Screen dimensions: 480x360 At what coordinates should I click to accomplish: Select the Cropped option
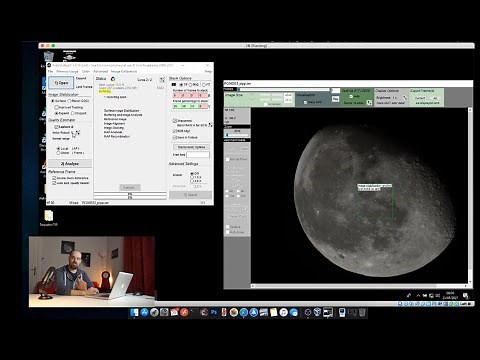(x=79, y=113)
